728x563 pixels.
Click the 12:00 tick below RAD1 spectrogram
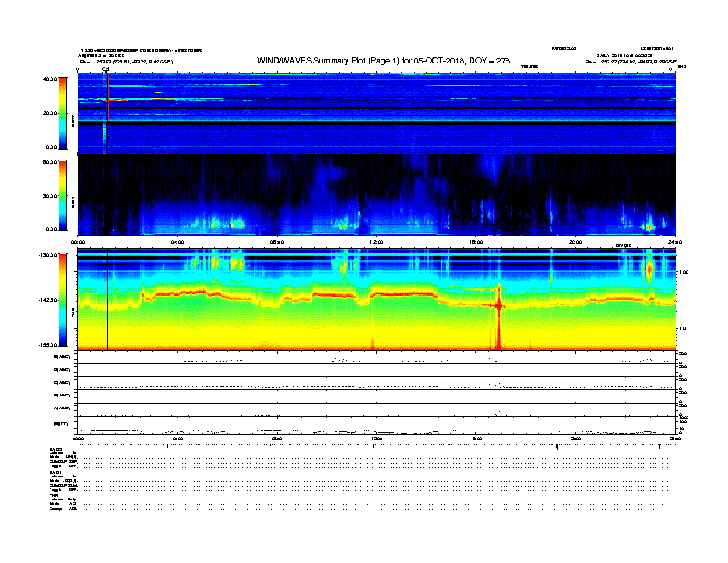pos(377,242)
